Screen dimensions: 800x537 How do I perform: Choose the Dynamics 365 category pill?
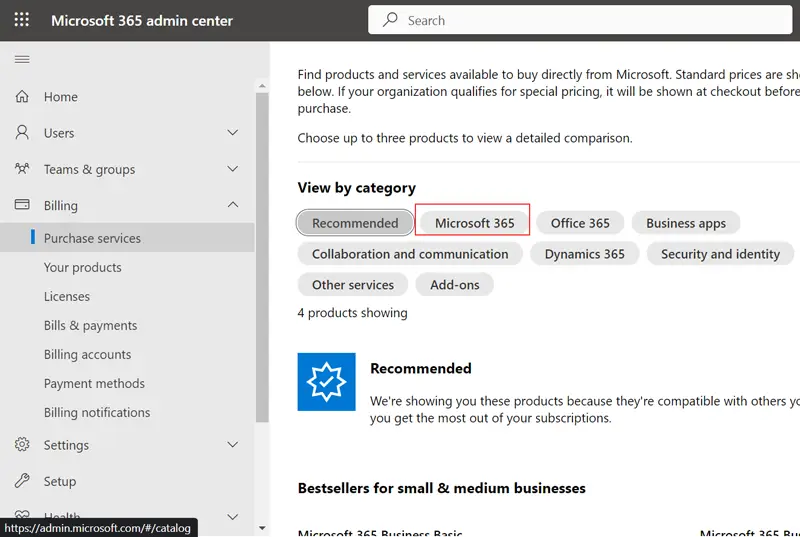point(584,254)
